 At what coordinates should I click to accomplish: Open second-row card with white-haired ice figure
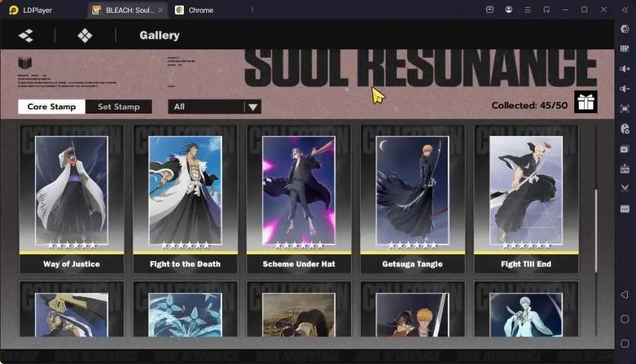[x=526, y=309]
